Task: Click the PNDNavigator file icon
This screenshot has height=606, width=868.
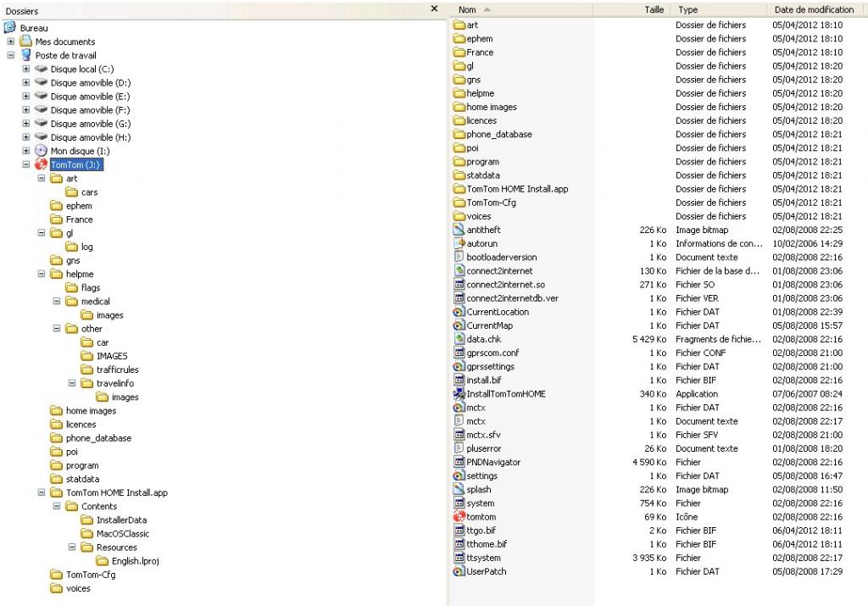Action: click(459, 462)
